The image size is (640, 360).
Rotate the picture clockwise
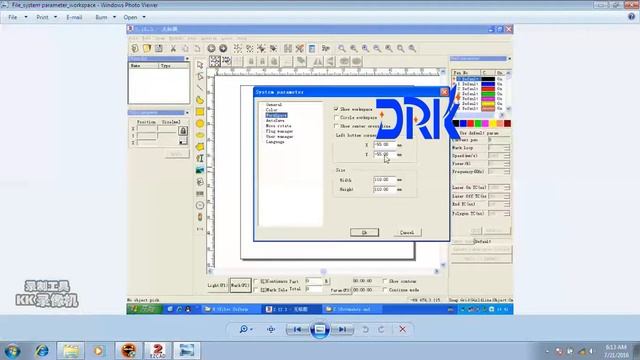[381, 329]
